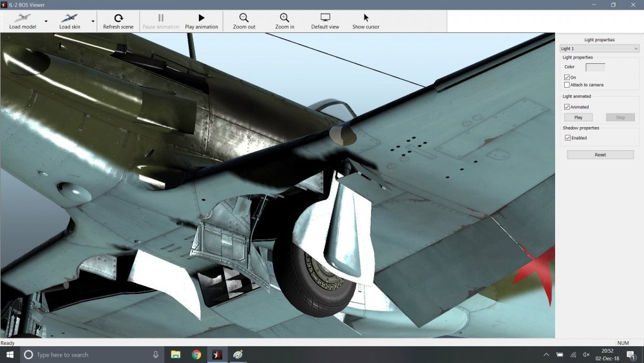The image size is (644, 363).
Task: Toggle the Animated light checkbox
Action: pyautogui.click(x=567, y=107)
